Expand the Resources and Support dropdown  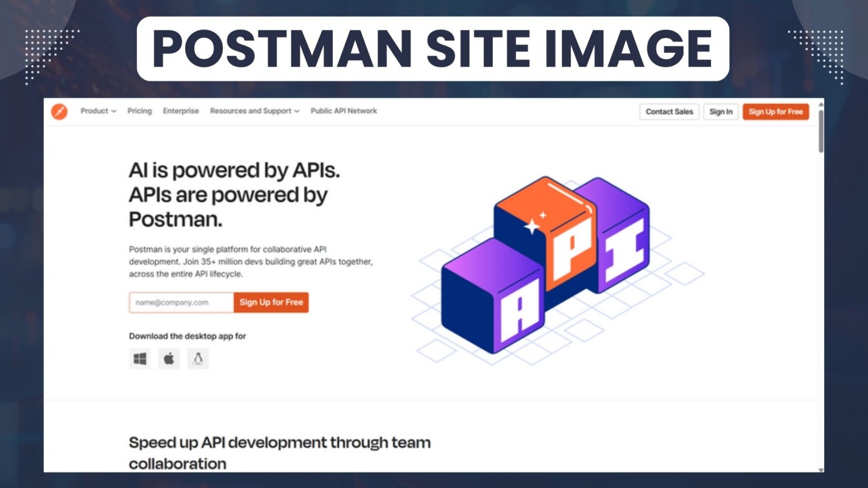(254, 111)
